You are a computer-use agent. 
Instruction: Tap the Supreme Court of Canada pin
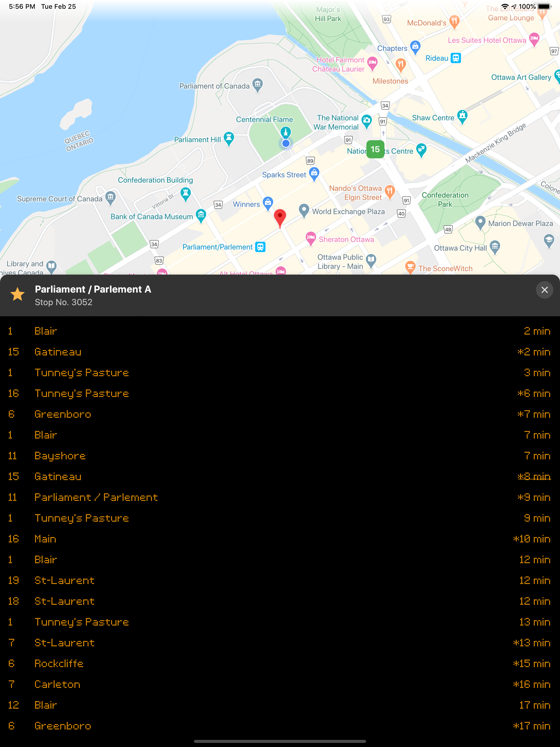[x=110, y=198]
